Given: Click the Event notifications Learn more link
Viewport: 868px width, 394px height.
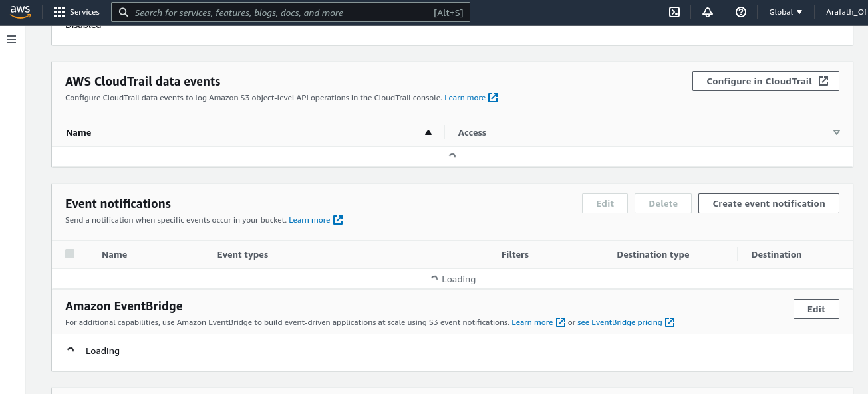Looking at the screenshot, I should pyautogui.click(x=310, y=219).
